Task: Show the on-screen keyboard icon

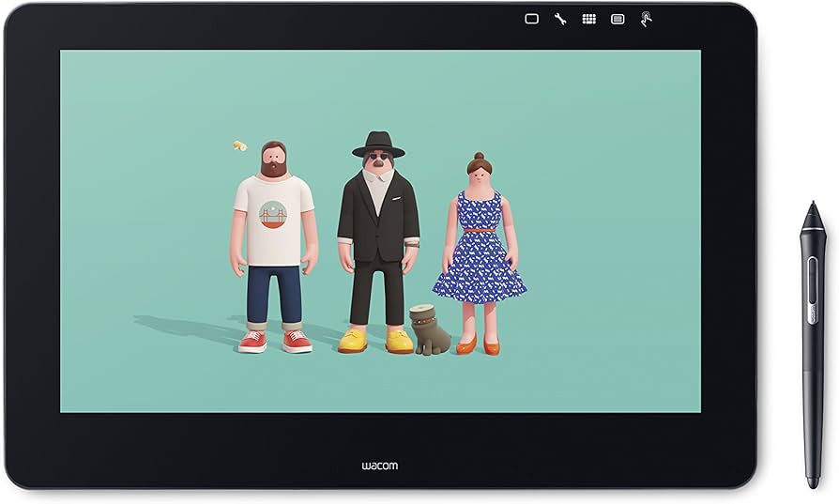Action: click(588, 19)
